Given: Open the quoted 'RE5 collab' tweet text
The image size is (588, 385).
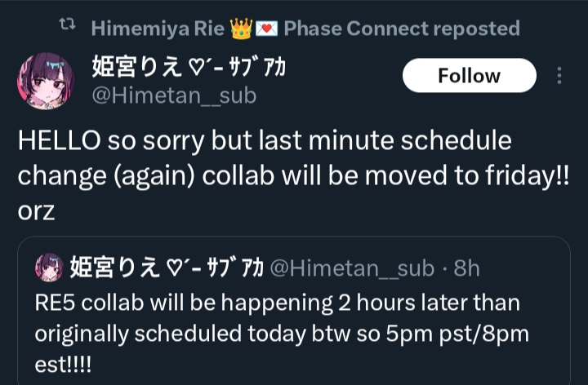Looking at the screenshot, I should pos(282,334).
